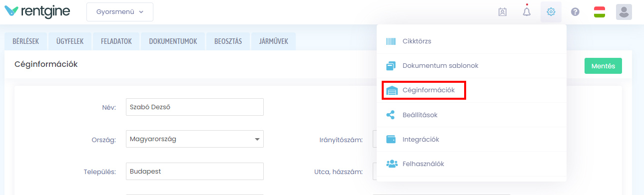Viewport: 644px width, 195px height.
Task: Click the green Mentés button
Action: tap(603, 66)
